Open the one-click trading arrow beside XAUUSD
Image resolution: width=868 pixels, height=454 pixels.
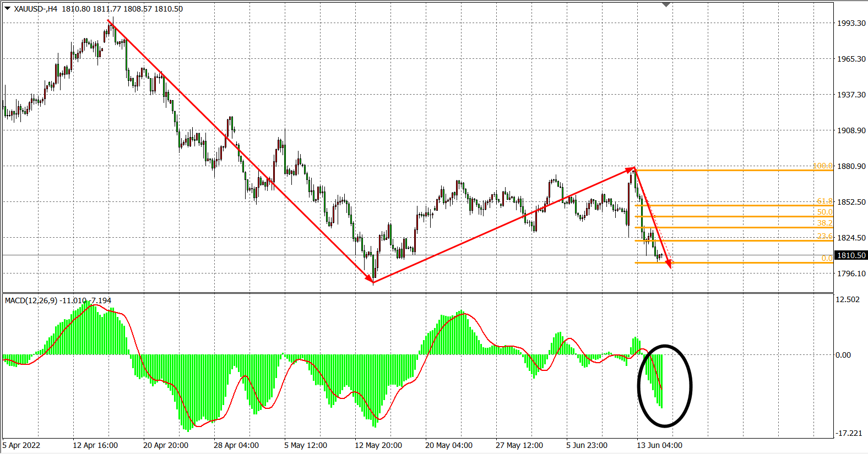(x=7, y=8)
